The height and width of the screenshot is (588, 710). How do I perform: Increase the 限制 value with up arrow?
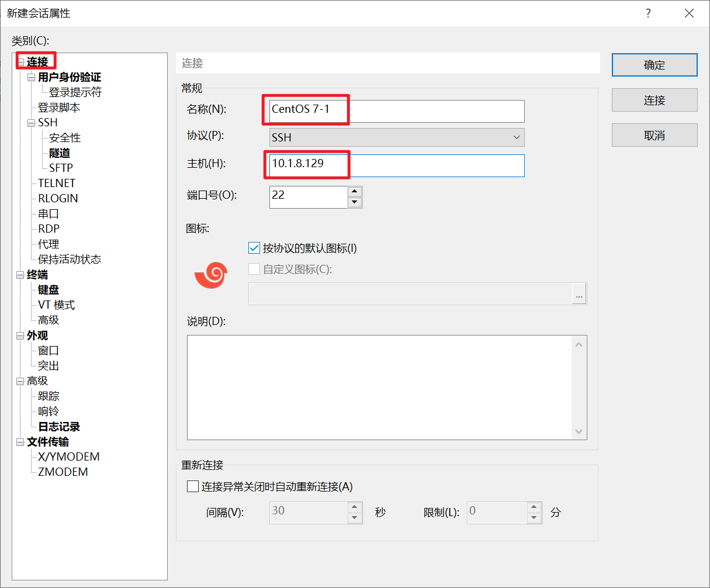[534, 506]
